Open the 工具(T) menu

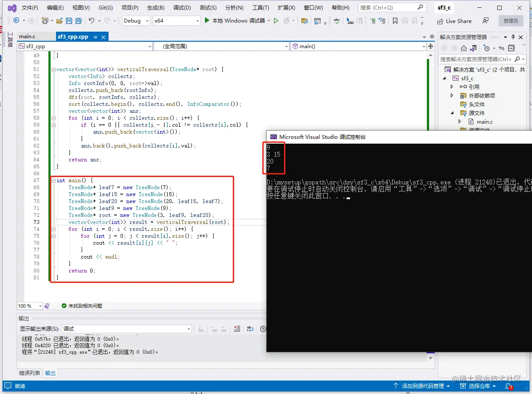pos(261,8)
